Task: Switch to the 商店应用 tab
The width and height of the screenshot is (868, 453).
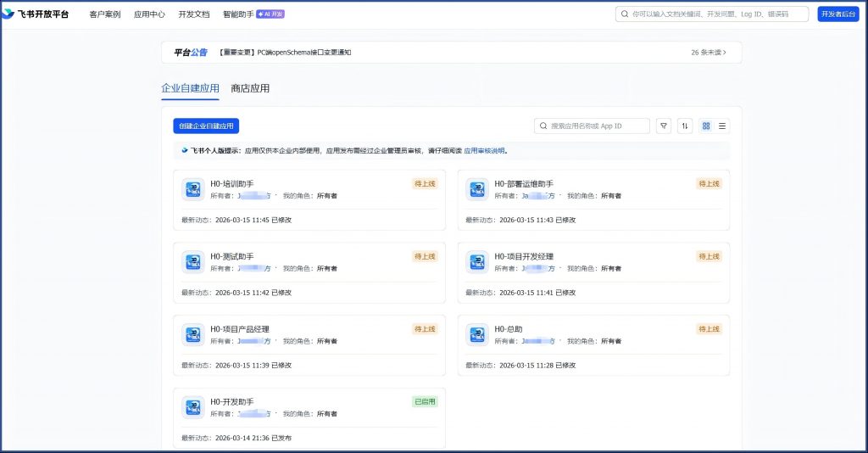Action: click(x=250, y=88)
